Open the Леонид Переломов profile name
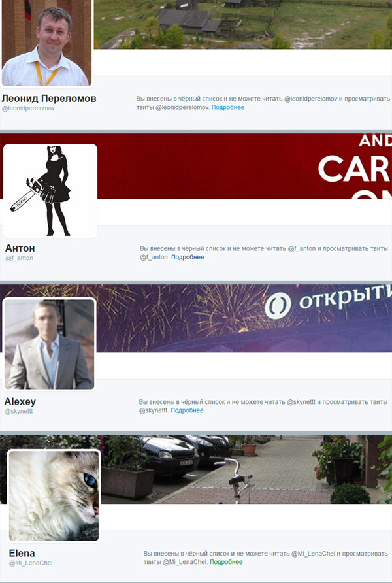This screenshot has width=392, height=583. pyautogui.click(x=49, y=98)
